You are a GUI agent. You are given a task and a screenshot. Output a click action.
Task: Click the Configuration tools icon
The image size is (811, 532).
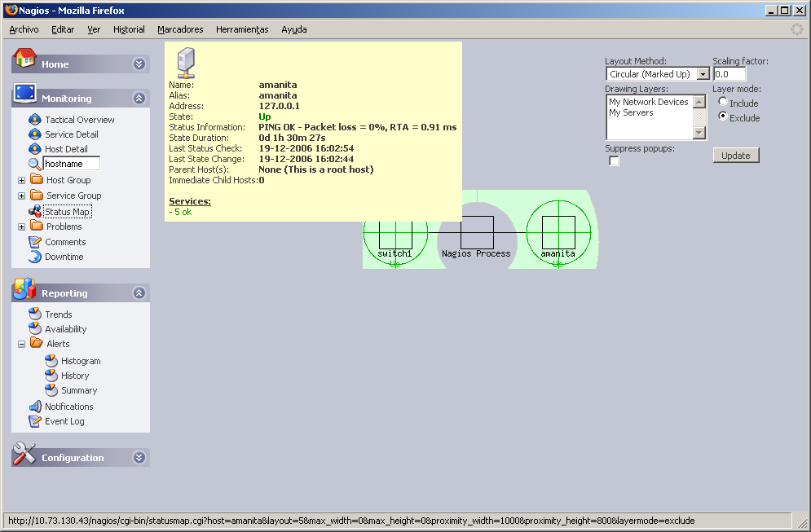pos(24,454)
